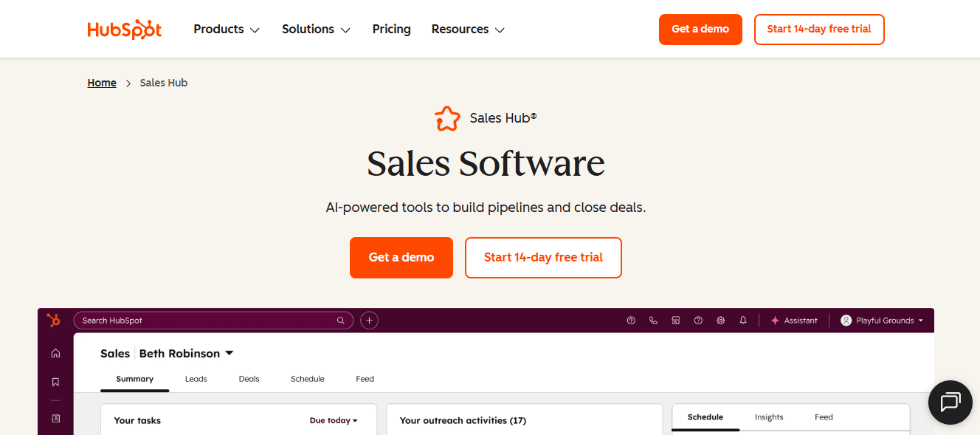This screenshot has width=980, height=435.
Task: Open the chat widget bubble
Action: 950,403
